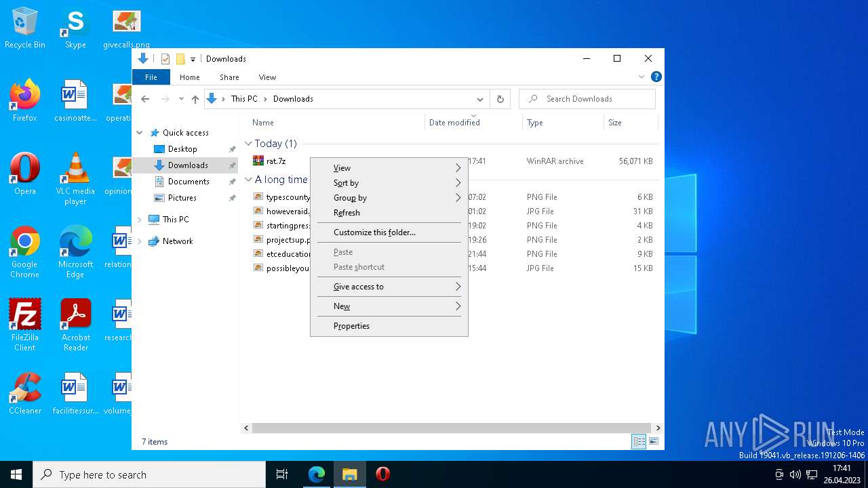868x488 pixels.
Task: Open the Group by submenu
Action: click(389, 198)
